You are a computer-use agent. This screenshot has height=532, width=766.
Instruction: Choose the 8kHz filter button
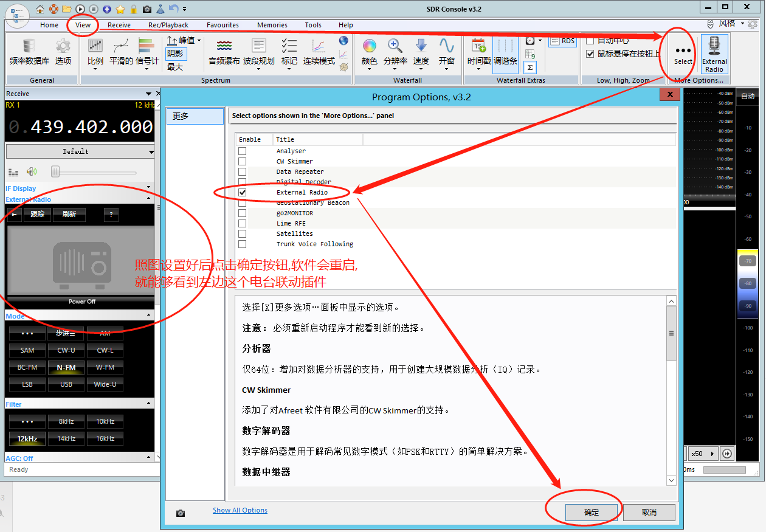66,421
